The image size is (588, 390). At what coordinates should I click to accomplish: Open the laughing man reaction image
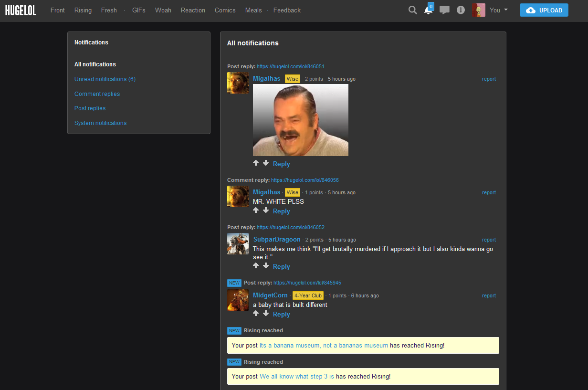(x=301, y=120)
